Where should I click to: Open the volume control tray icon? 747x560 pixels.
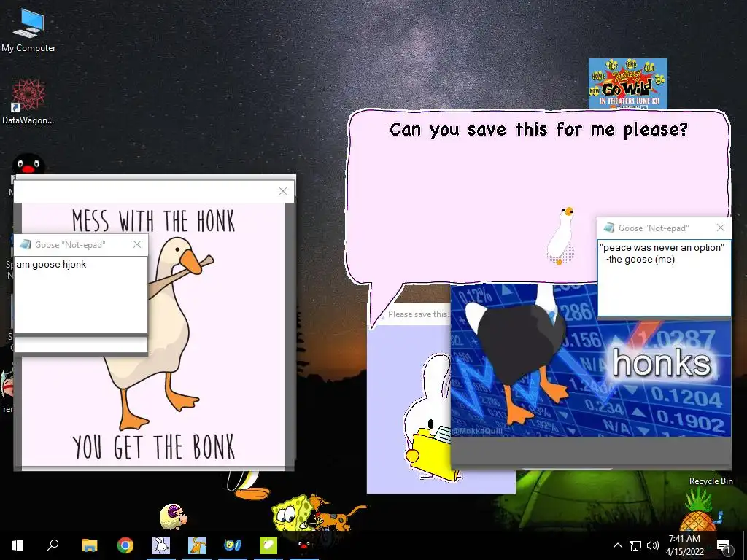coord(653,545)
